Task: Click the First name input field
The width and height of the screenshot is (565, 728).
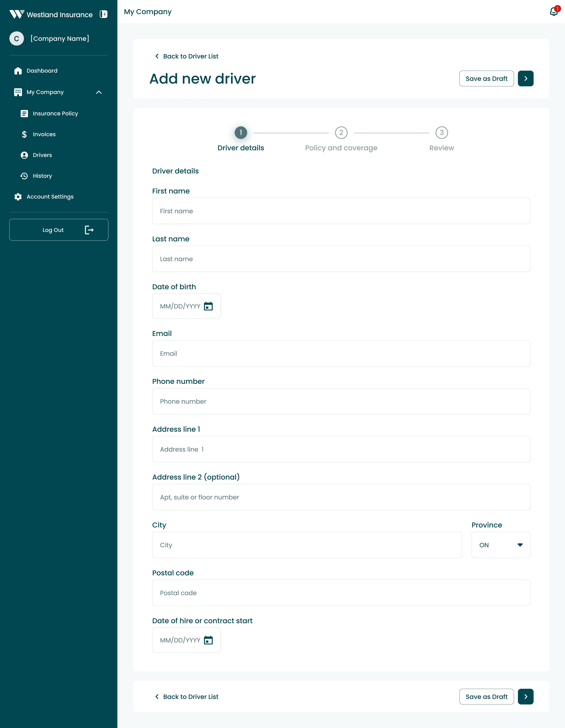Action: pyautogui.click(x=341, y=211)
